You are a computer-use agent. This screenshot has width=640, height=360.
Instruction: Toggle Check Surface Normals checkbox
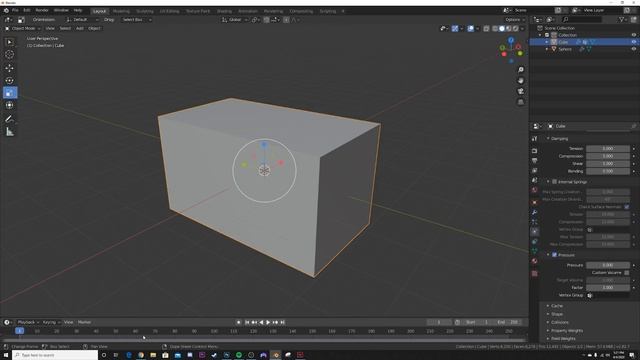point(627,207)
